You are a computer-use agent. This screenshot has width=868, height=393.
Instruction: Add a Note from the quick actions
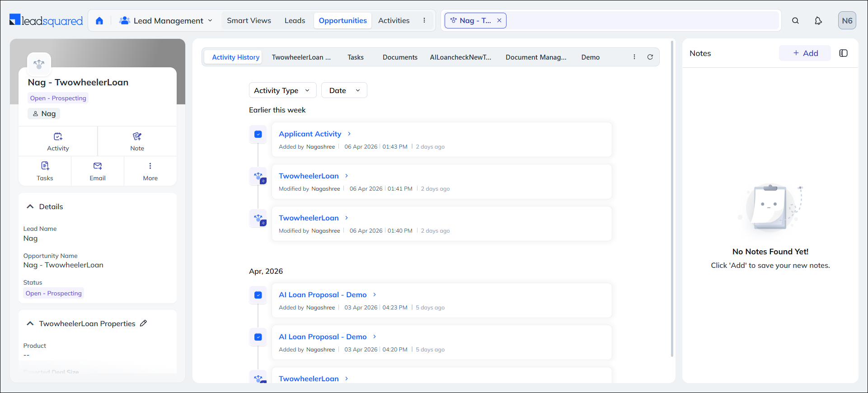[x=137, y=141]
